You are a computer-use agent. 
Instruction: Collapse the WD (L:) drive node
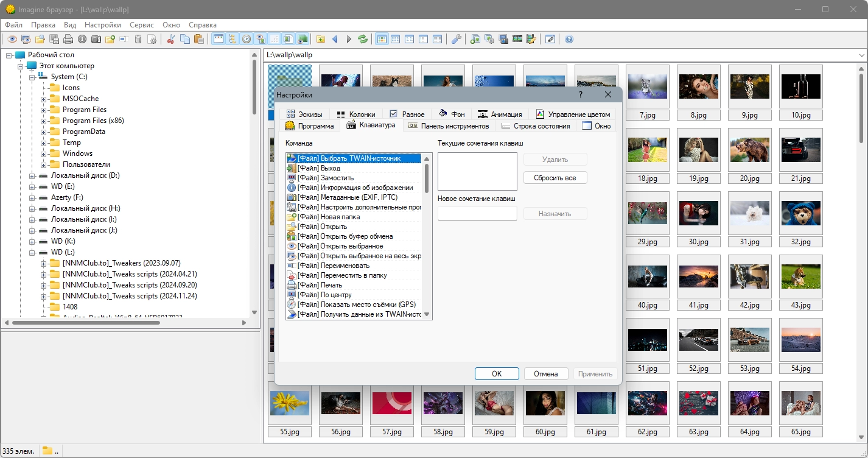(32, 252)
